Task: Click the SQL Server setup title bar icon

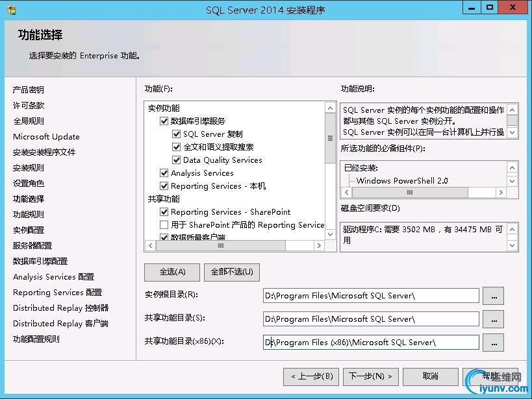Action: 11,10
